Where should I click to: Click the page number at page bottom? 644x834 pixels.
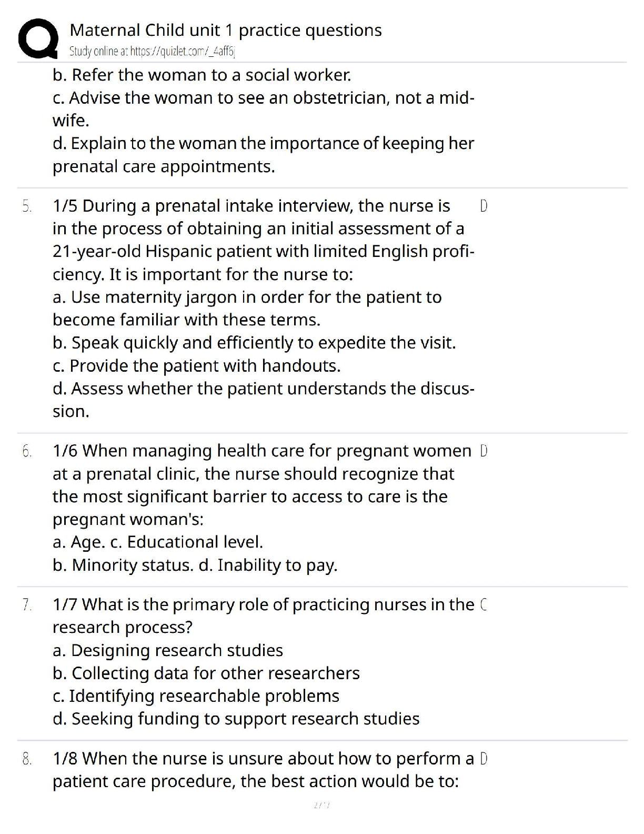(x=321, y=805)
